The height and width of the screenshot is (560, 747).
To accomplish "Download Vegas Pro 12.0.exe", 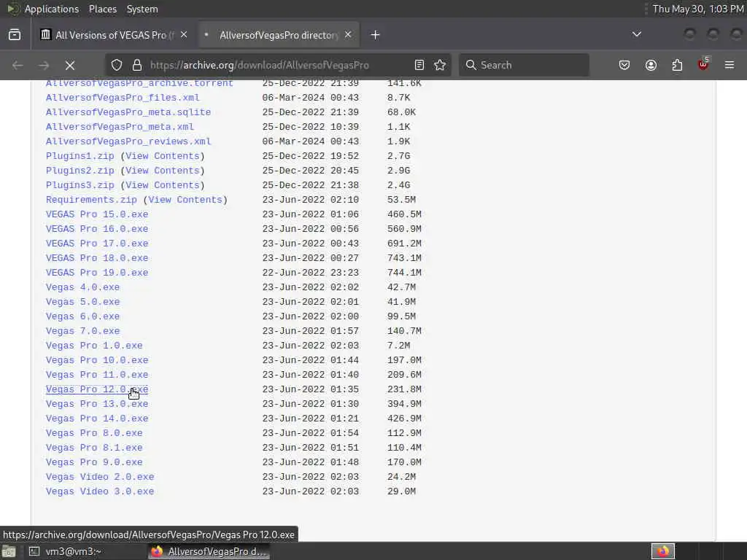I will point(97,389).
